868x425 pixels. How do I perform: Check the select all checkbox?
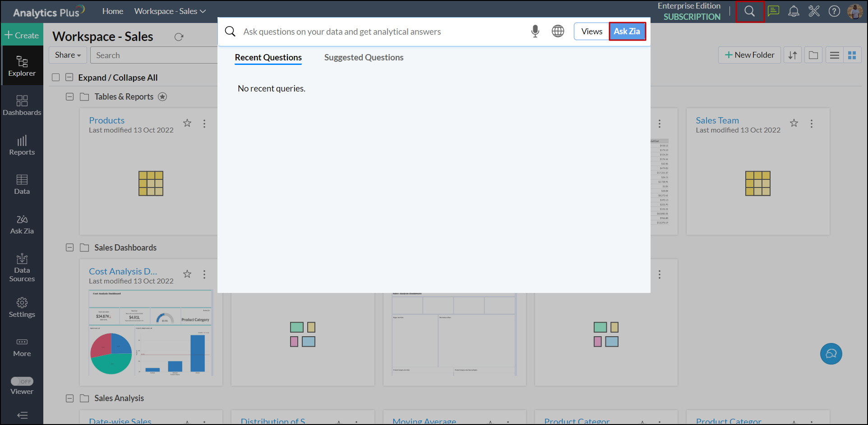(x=56, y=77)
